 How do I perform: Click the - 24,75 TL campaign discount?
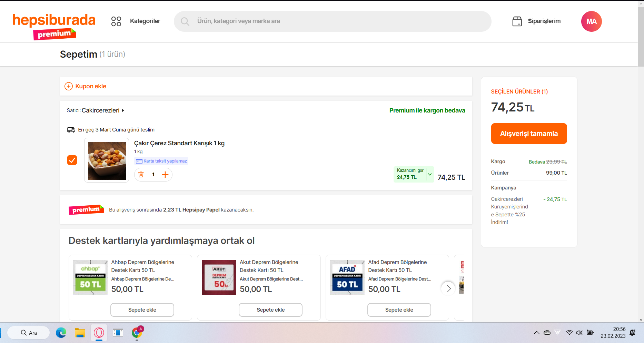click(555, 199)
